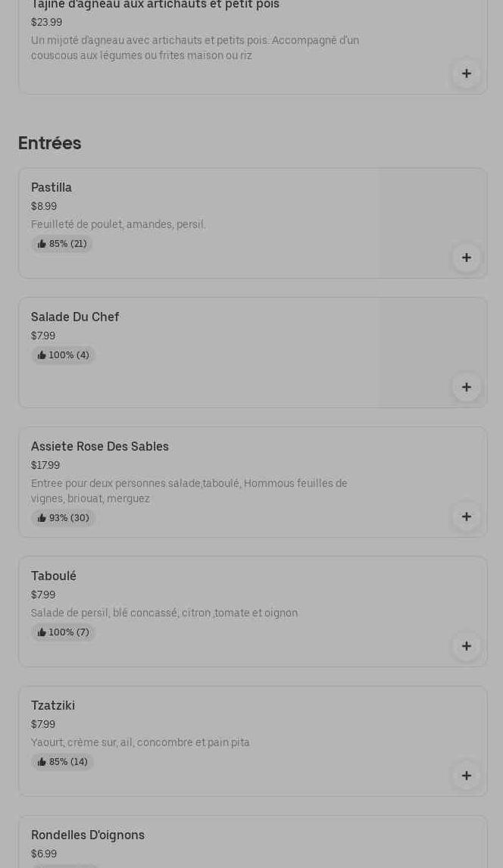Viewport: 503px width, 868px height.
Task: Add Pastilla to the cart
Action: click(x=466, y=258)
